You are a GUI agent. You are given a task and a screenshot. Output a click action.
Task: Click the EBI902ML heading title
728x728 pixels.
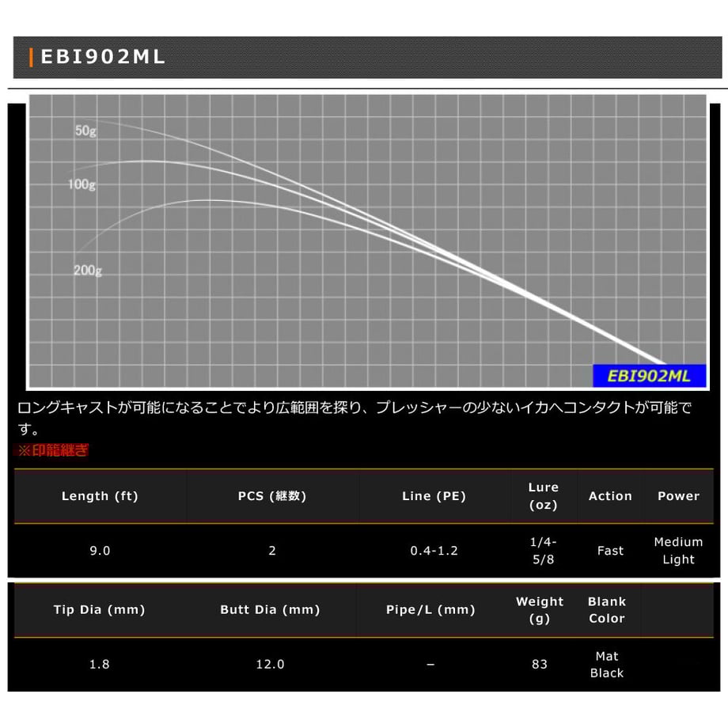pos(103,57)
